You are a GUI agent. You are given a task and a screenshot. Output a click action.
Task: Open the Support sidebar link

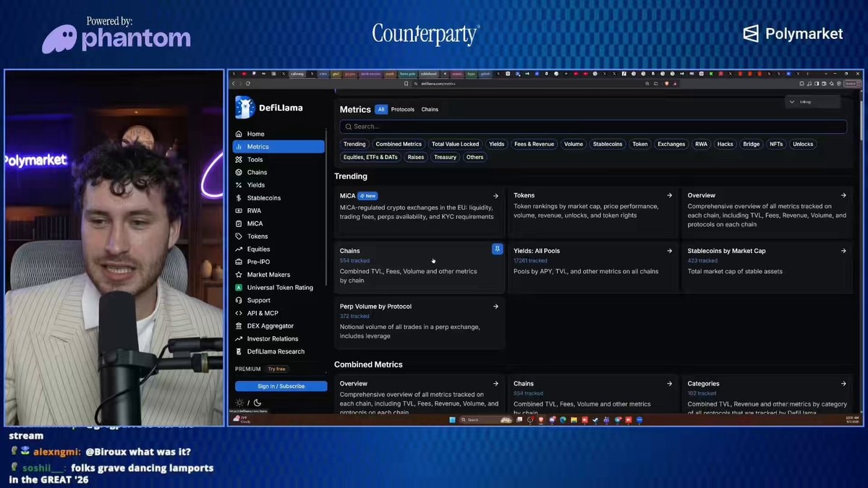coord(278,300)
